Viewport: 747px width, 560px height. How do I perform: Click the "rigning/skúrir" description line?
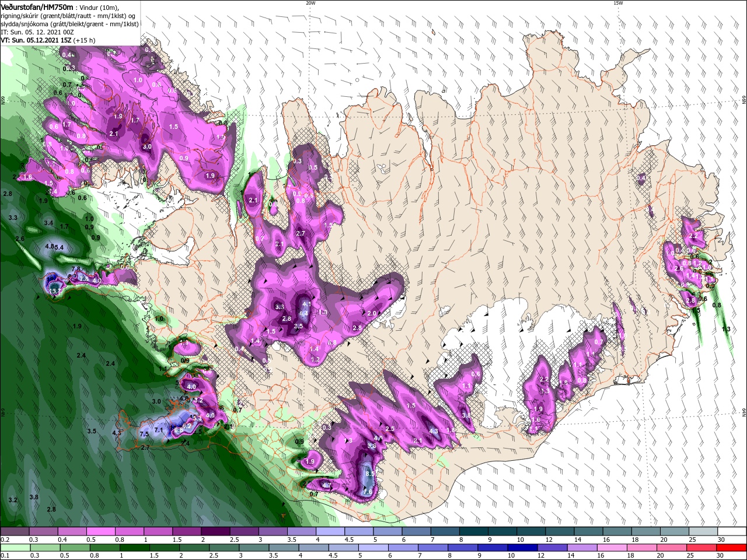[68, 16]
